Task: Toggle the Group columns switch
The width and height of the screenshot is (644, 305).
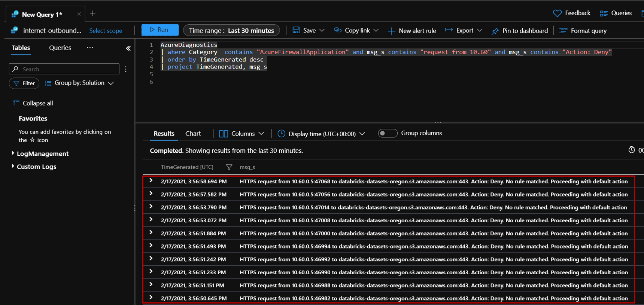Action: (x=388, y=133)
